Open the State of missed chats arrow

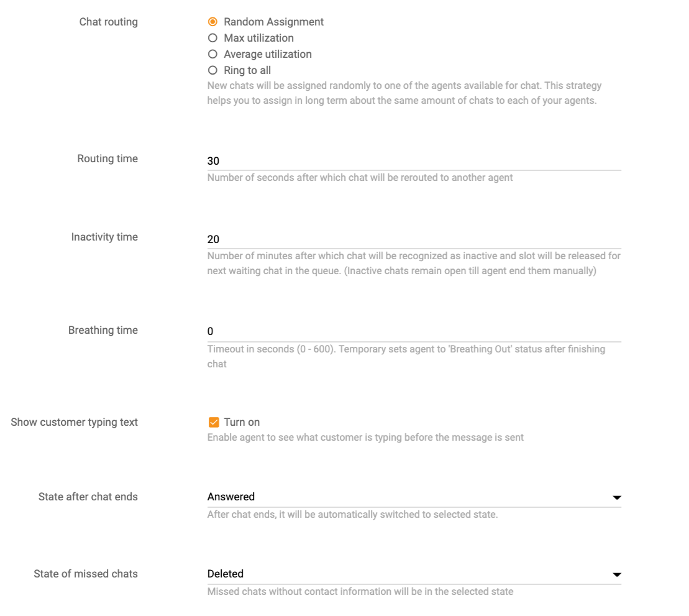[x=616, y=574]
